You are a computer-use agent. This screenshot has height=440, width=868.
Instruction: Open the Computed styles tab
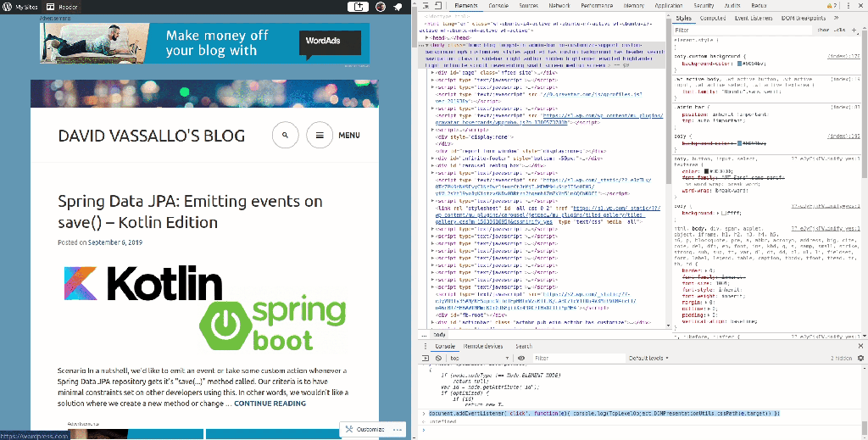(712, 17)
